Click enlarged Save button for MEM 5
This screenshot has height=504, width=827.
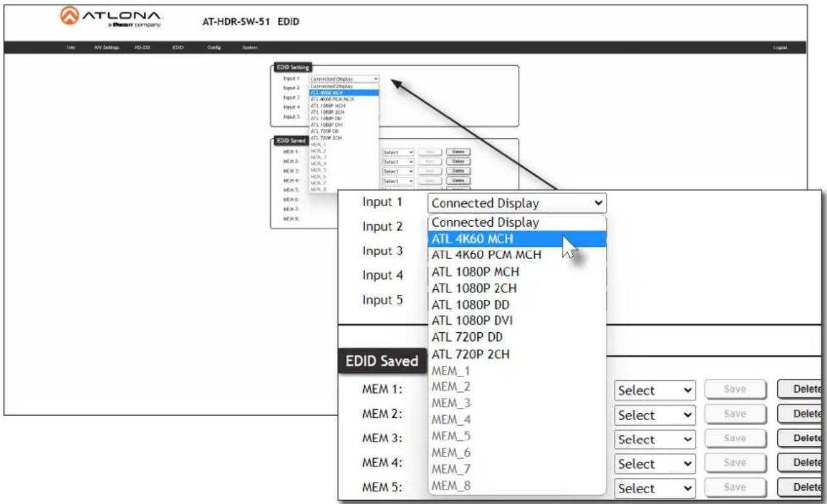coord(735,489)
